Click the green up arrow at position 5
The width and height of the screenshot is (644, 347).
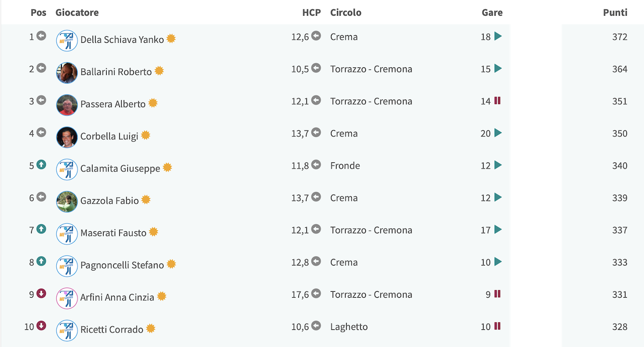click(41, 164)
